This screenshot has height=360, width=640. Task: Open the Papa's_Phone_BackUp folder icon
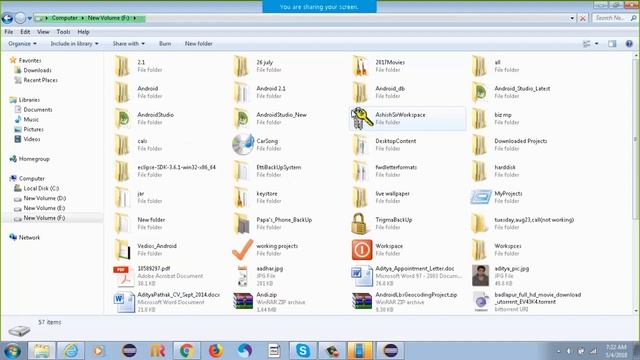point(242,223)
